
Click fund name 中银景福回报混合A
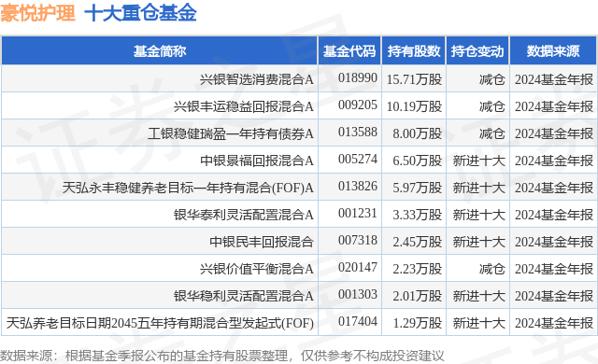(257, 161)
